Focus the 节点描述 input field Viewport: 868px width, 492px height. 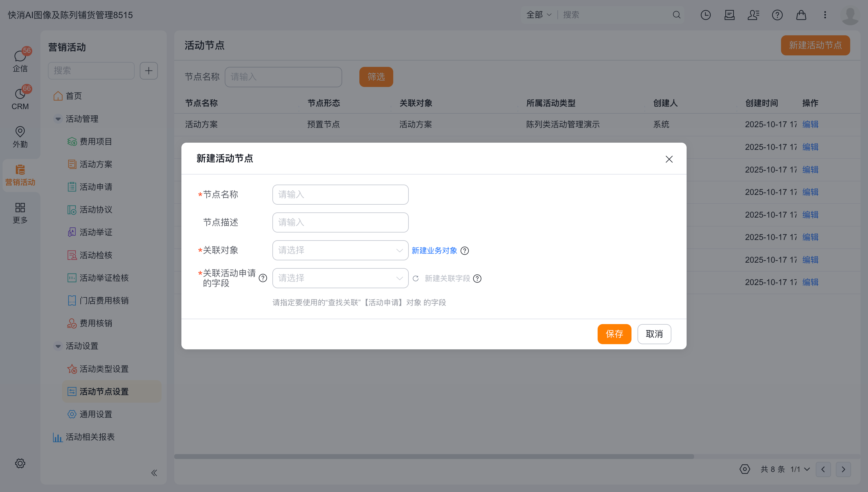click(x=340, y=222)
